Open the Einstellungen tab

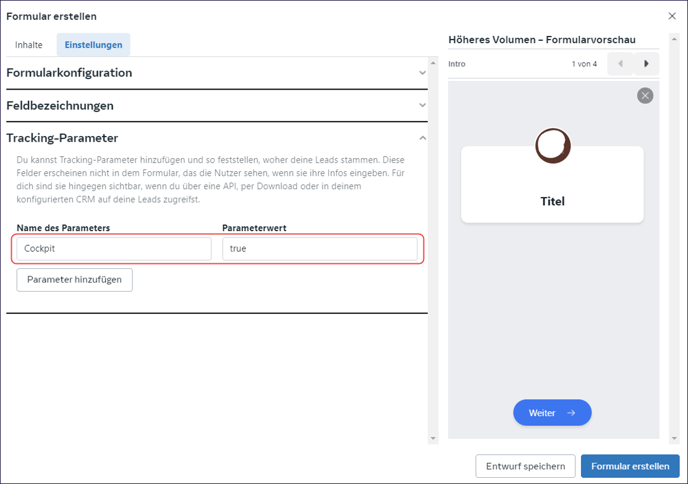tap(93, 45)
